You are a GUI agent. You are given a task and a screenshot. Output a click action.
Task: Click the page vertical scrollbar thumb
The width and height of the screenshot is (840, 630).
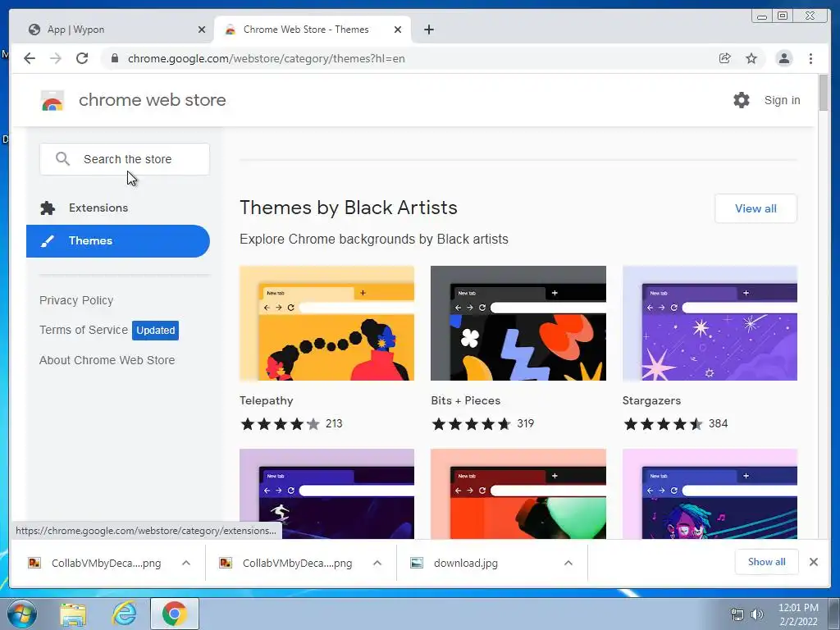point(824,93)
